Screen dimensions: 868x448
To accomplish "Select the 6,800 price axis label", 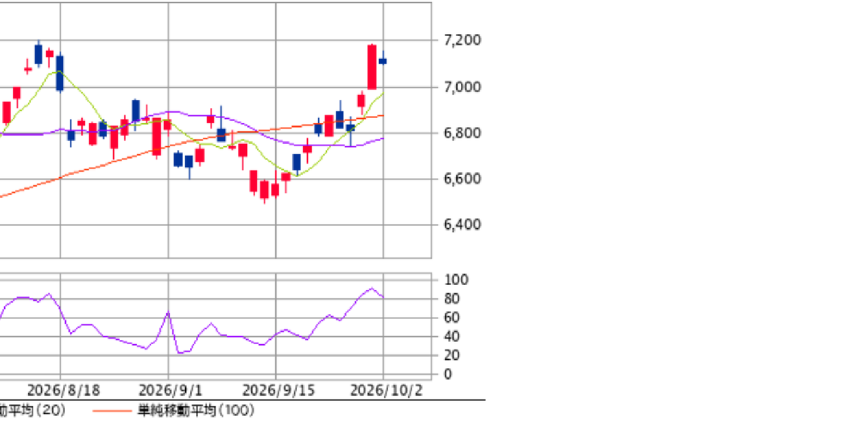I will (462, 133).
